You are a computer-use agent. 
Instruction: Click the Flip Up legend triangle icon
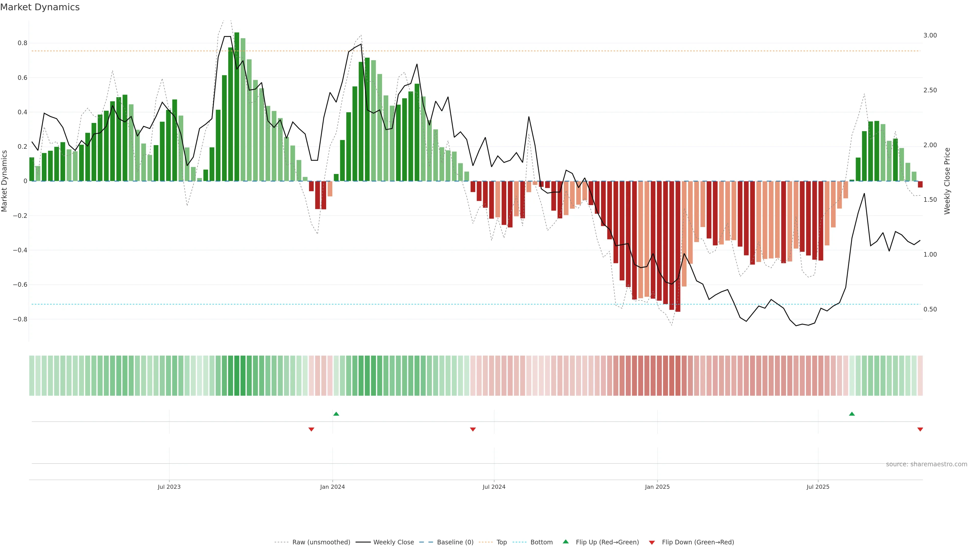tap(566, 542)
